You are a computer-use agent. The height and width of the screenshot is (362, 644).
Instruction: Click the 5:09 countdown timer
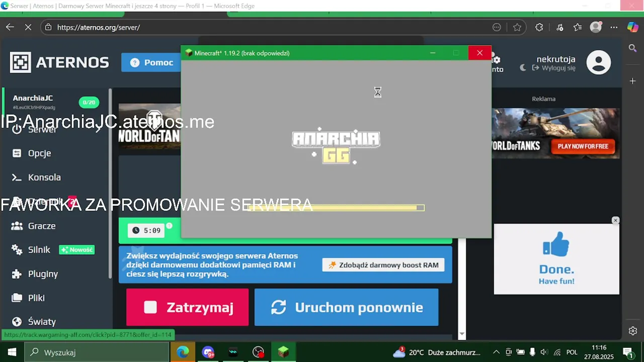click(x=147, y=231)
